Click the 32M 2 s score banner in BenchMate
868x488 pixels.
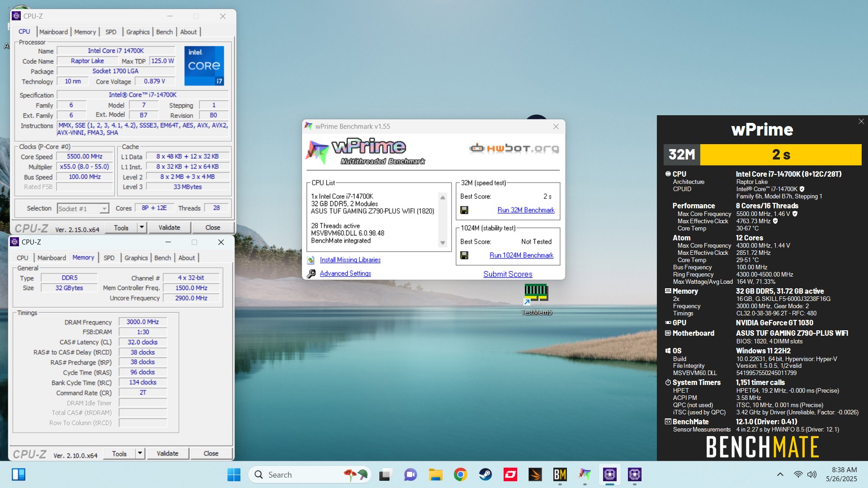point(762,155)
